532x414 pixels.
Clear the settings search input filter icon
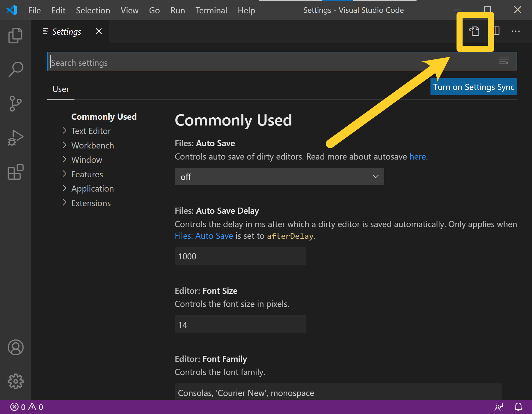coord(504,61)
